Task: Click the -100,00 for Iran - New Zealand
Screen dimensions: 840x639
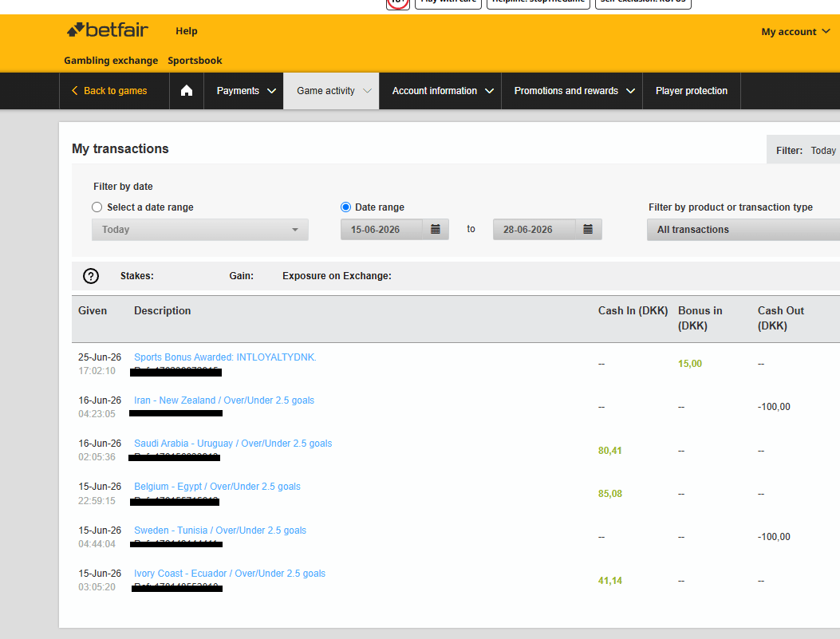Action: [774, 407]
